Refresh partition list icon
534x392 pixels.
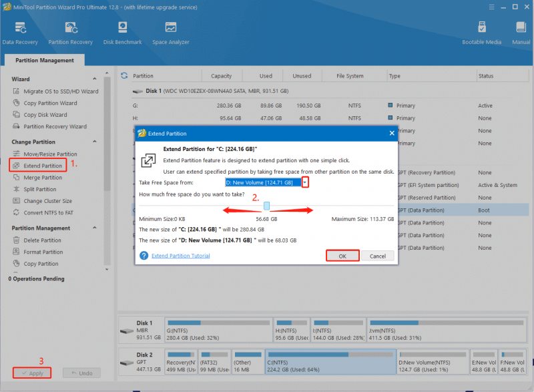(x=124, y=75)
